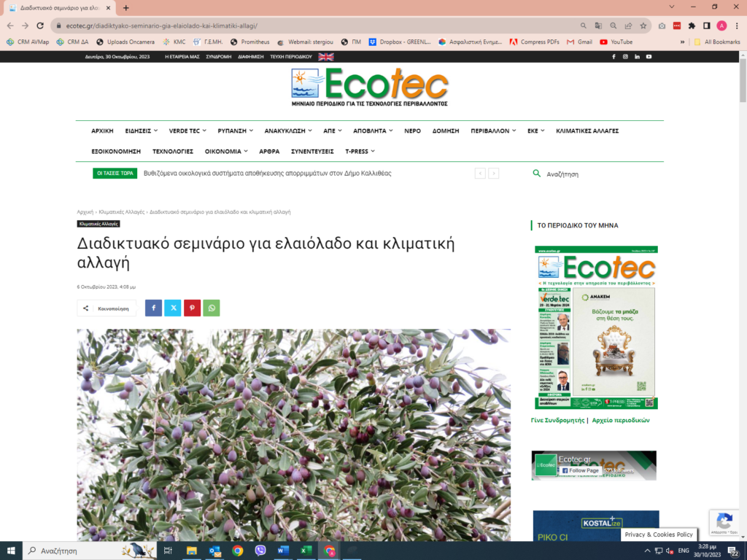Bookmark this page with star icon
The height and width of the screenshot is (560, 747).
pyautogui.click(x=643, y=26)
